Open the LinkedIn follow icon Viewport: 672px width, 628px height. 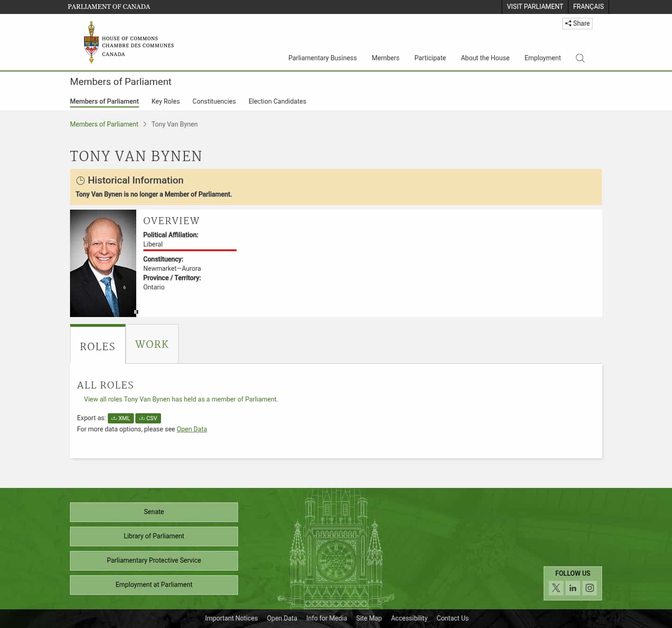pos(573,588)
